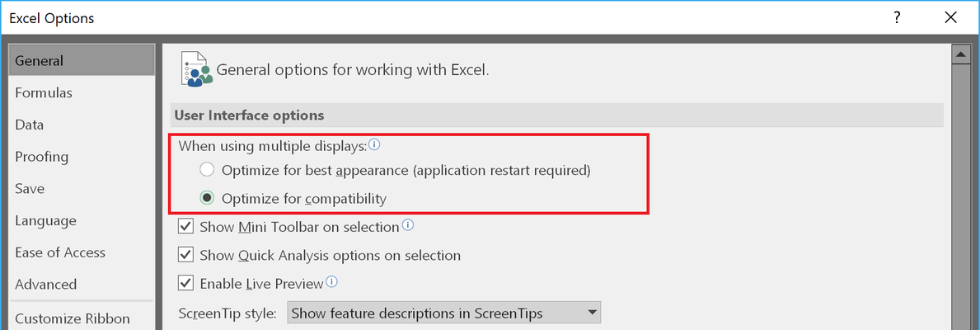Open the Advanced options category
The height and width of the screenshot is (330, 980).
coord(46,284)
